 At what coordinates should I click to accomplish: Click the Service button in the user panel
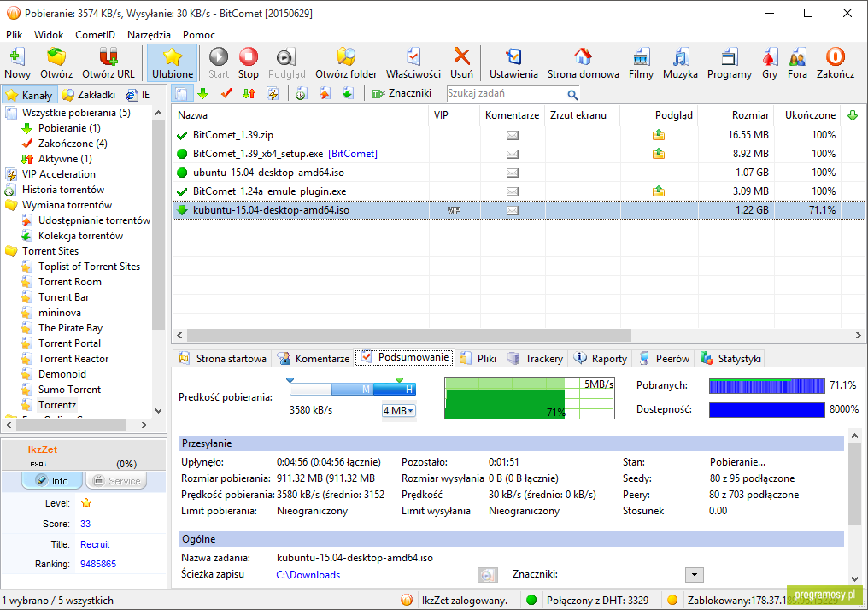116,480
